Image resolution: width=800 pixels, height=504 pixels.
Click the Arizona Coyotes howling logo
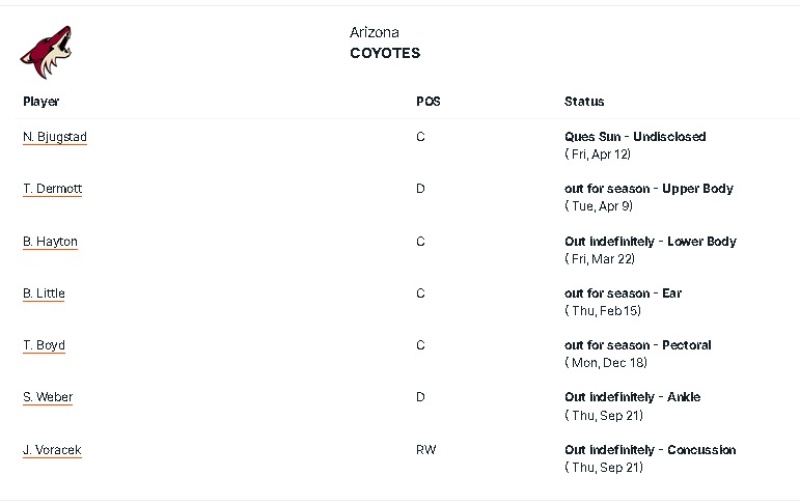pos(46,53)
